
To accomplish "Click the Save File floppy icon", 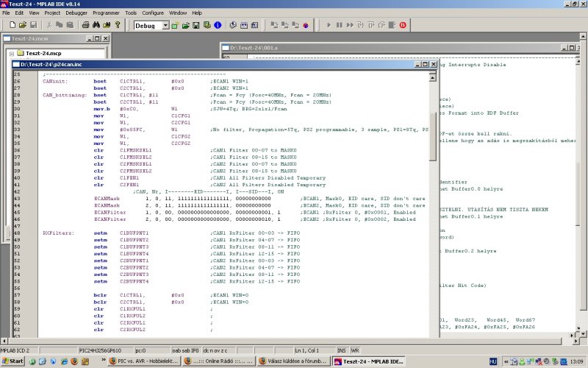I will tap(33, 25).
